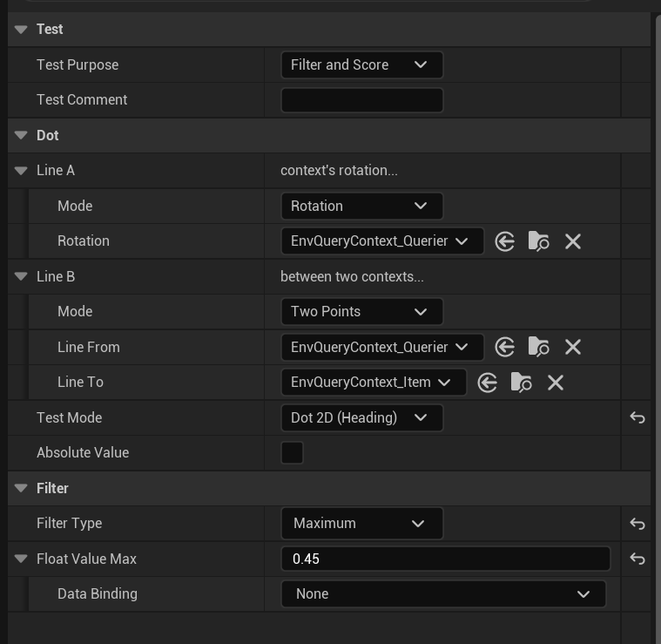
Task: Collapse the Filter section header
Action: point(21,488)
